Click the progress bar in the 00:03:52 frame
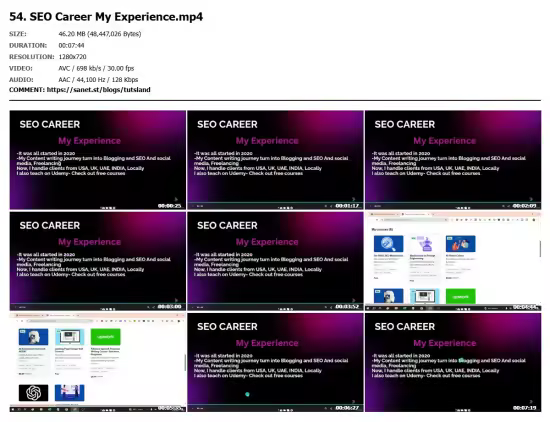This screenshot has width=550, height=422. click(x=275, y=304)
